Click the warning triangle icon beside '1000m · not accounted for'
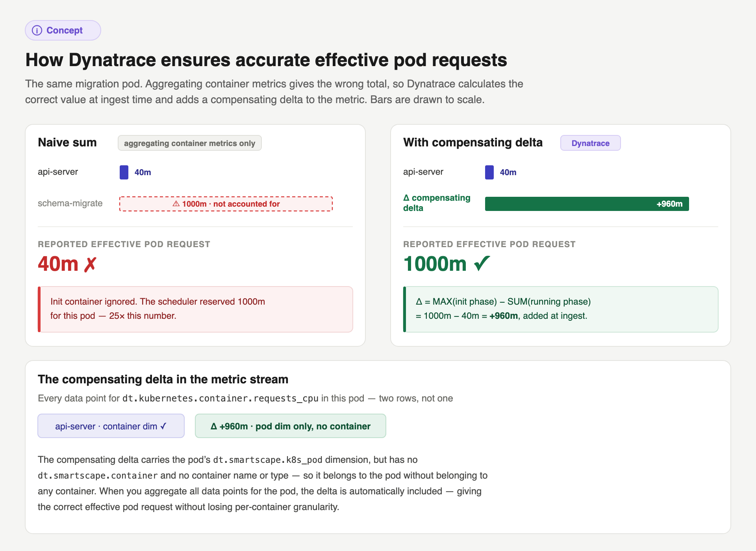The width and height of the screenshot is (756, 551). pos(176,204)
